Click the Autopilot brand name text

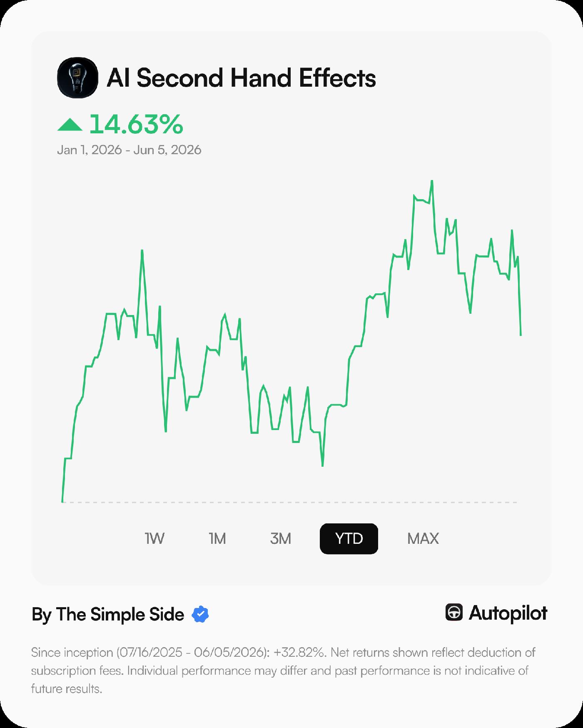[508, 613]
